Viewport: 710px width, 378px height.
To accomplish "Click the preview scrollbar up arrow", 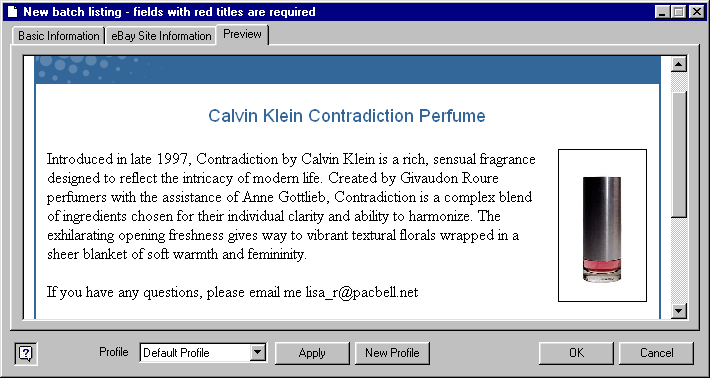I will (679, 64).
